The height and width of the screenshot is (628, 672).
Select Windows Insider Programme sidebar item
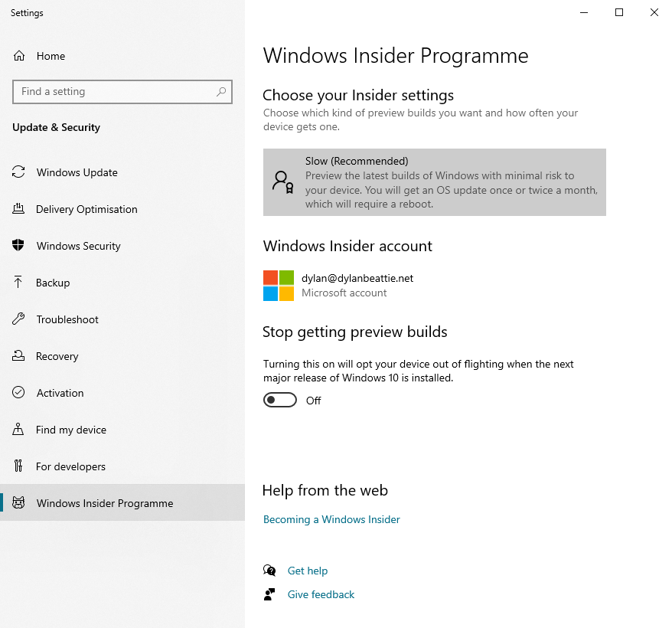pyautogui.click(x=122, y=502)
